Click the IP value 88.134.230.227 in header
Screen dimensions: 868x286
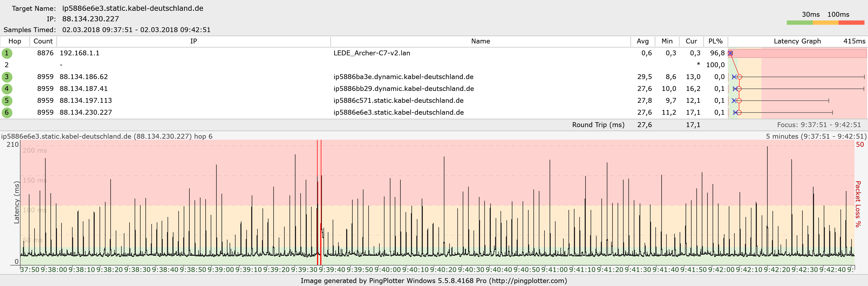[90, 19]
